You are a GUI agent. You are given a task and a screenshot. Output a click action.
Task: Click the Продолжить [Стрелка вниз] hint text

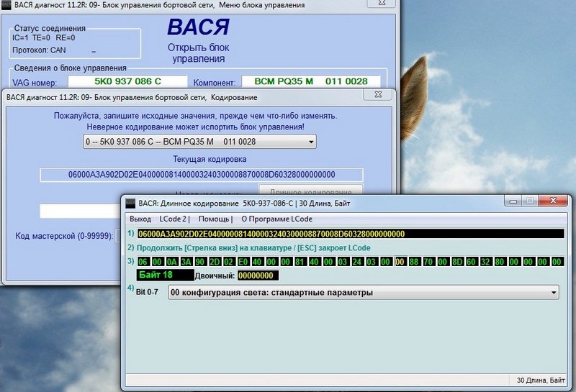[x=253, y=248]
